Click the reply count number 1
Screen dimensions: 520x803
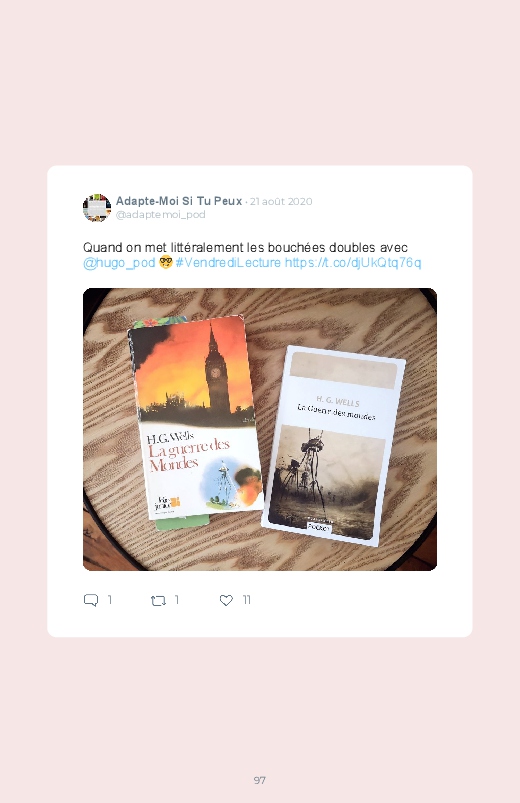click(110, 600)
